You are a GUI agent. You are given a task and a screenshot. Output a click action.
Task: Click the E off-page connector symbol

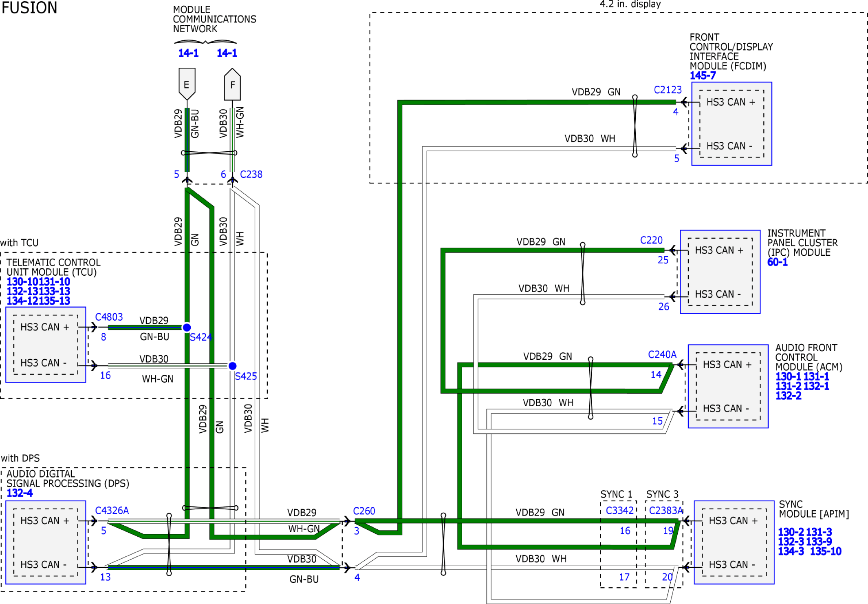click(x=187, y=84)
